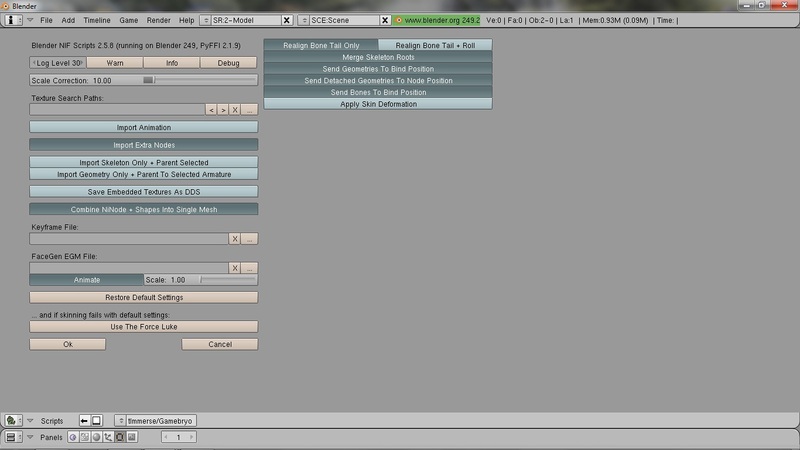This screenshot has height=450, width=800.
Task: Browse for a texture search path
Action: point(249,110)
